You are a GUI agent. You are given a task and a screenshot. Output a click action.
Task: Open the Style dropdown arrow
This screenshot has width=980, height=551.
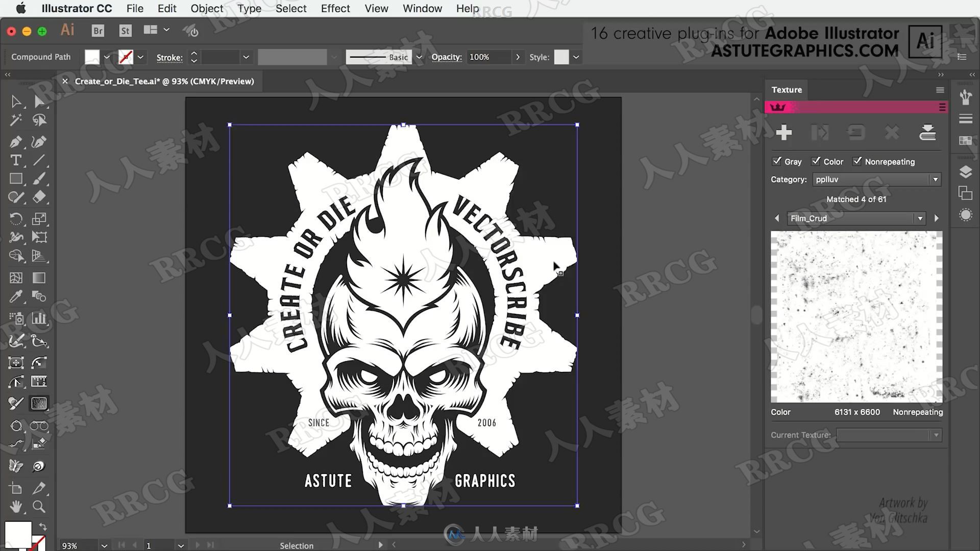click(x=576, y=57)
